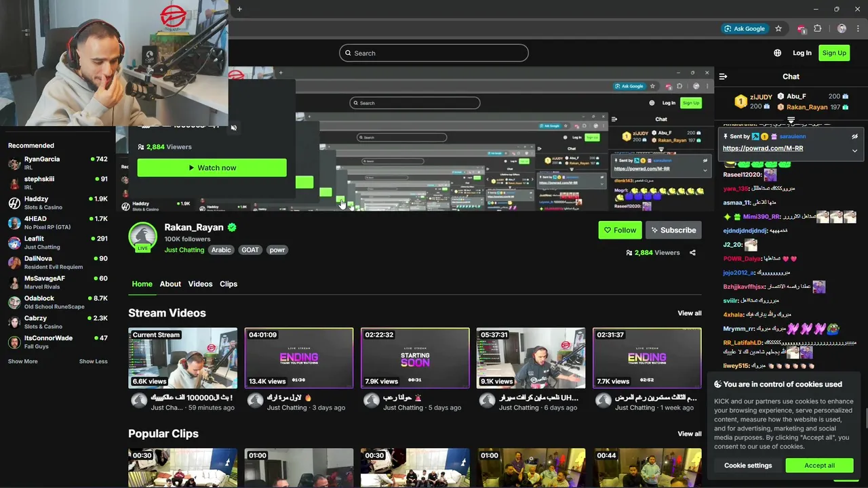This screenshot has width=868, height=488.
Task: View all Stream Videos
Action: pos(690,313)
